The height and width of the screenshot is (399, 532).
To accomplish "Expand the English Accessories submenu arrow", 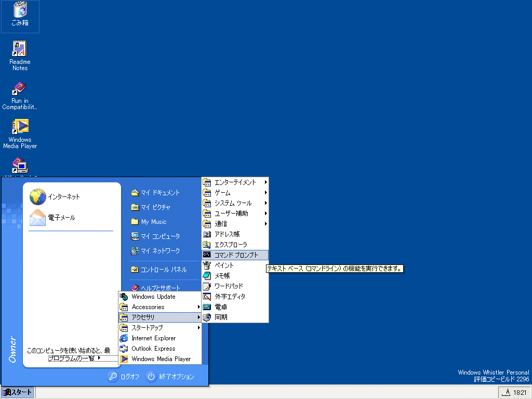I will point(199,307).
